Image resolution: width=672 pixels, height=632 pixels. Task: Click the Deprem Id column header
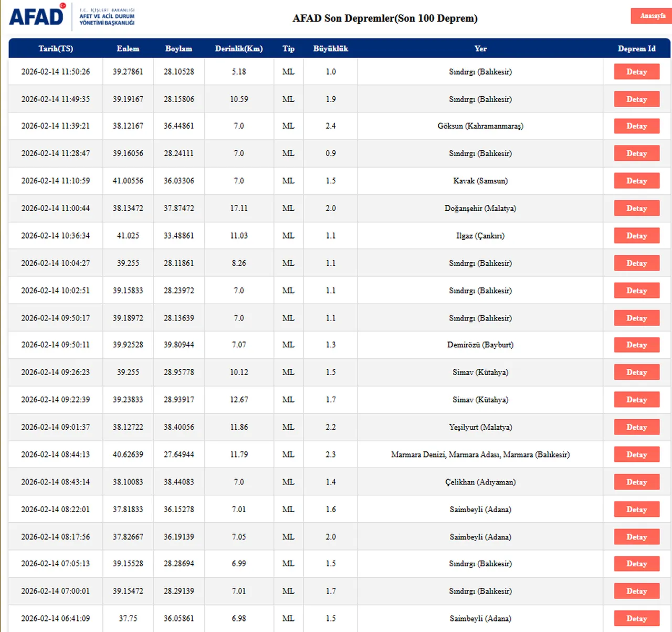[636, 48]
